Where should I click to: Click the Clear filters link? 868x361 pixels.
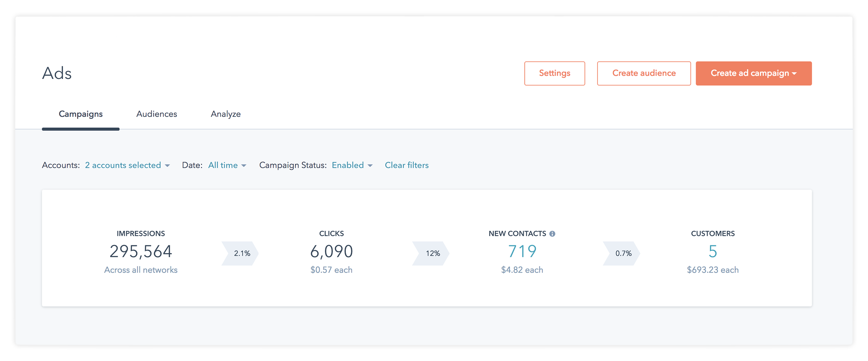click(407, 165)
